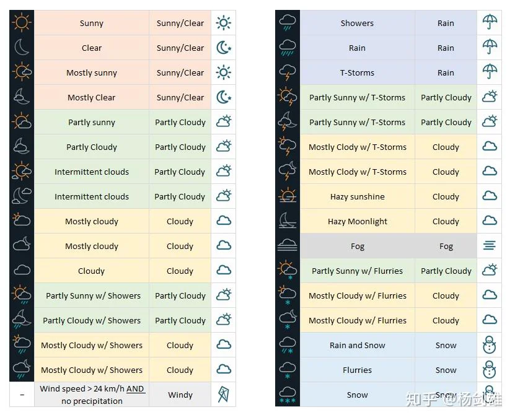Click the dark icon left of Partly sunny
515x420 pixels.
22,121
